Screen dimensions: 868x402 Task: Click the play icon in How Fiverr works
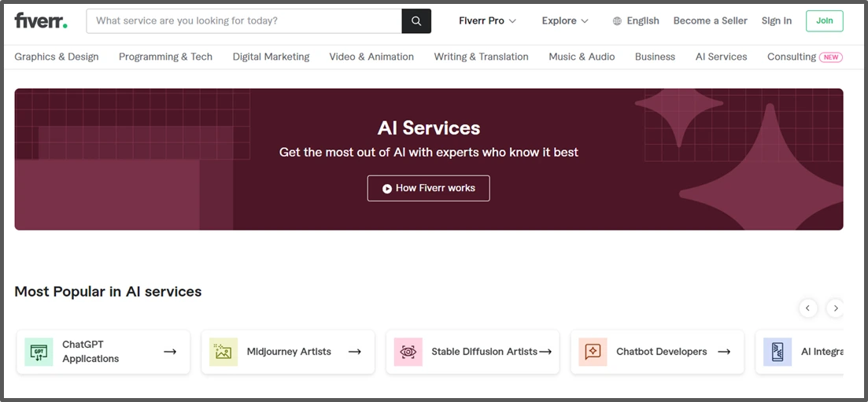pyautogui.click(x=387, y=188)
